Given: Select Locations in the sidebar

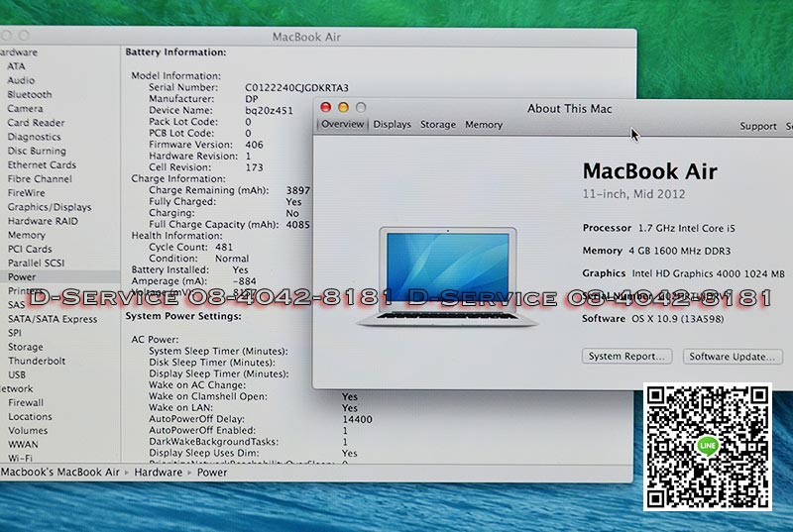Looking at the screenshot, I should click(x=30, y=417).
